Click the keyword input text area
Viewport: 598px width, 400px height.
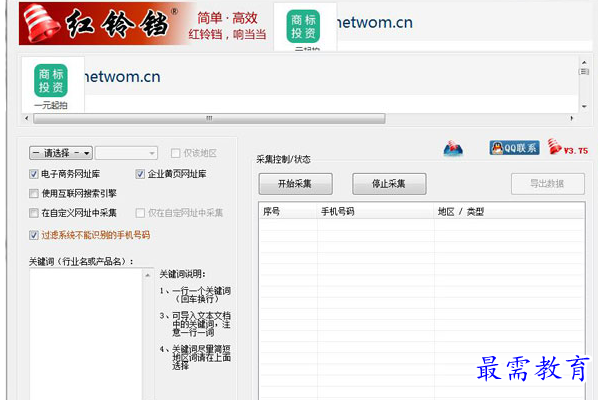pyautogui.click(x=86, y=334)
